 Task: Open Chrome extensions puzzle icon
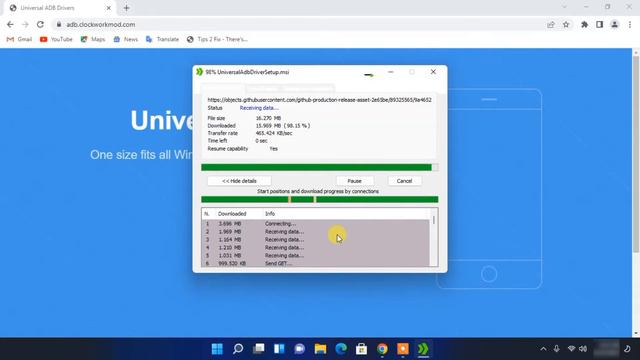(584, 24)
